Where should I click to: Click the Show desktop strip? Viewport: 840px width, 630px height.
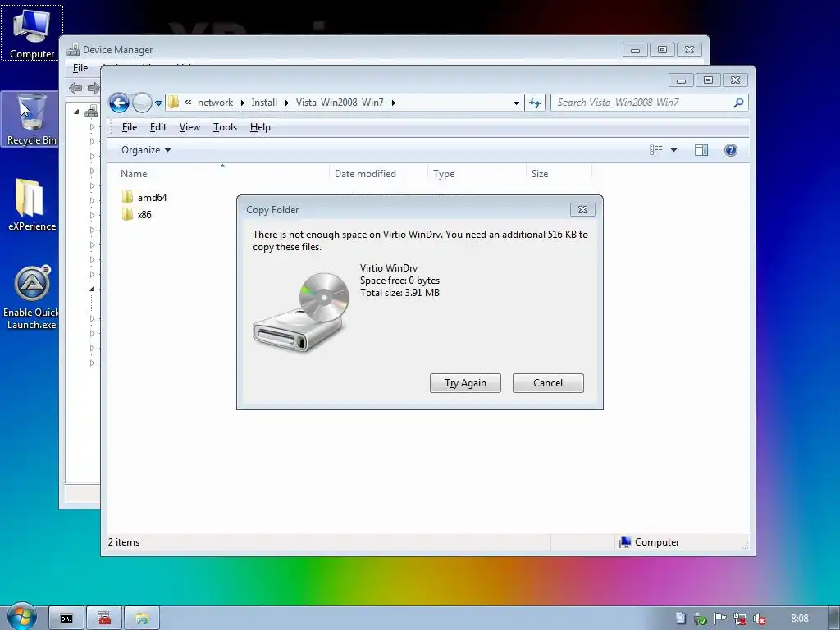click(x=834, y=619)
